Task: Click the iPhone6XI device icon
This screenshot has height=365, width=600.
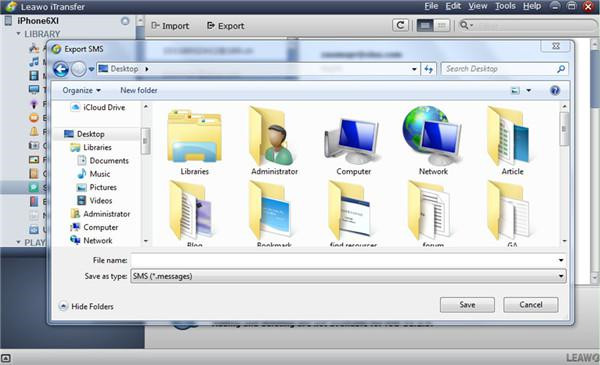Action: pos(8,21)
